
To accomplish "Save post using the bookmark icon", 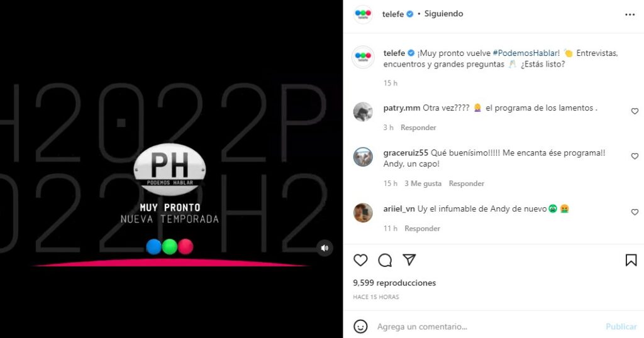I will pyautogui.click(x=631, y=260).
